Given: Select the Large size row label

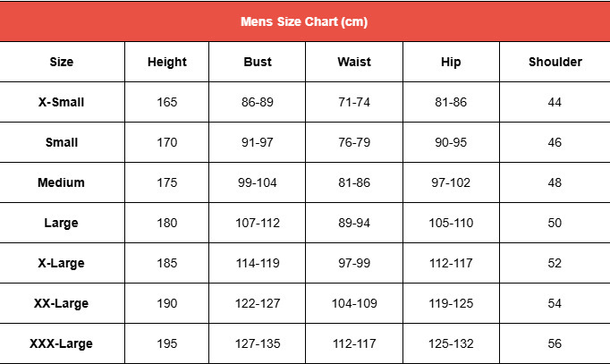Looking at the screenshot, I should point(62,223).
